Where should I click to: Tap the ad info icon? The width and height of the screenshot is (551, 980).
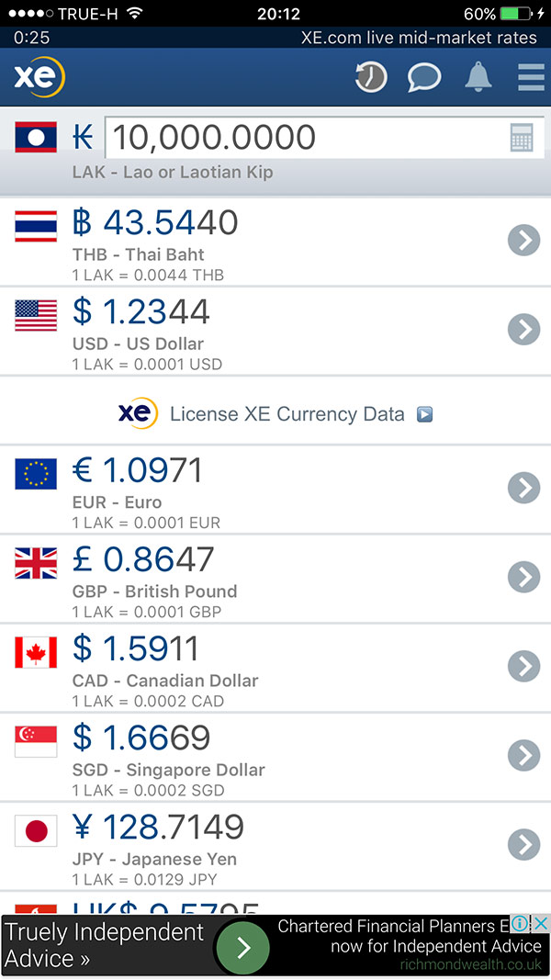pos(520,924)
